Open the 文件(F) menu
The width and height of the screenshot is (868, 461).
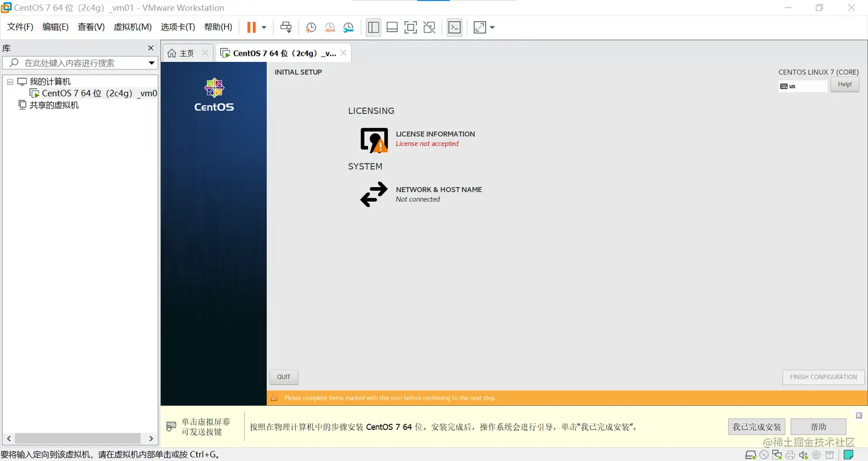[x=20, y=27]
